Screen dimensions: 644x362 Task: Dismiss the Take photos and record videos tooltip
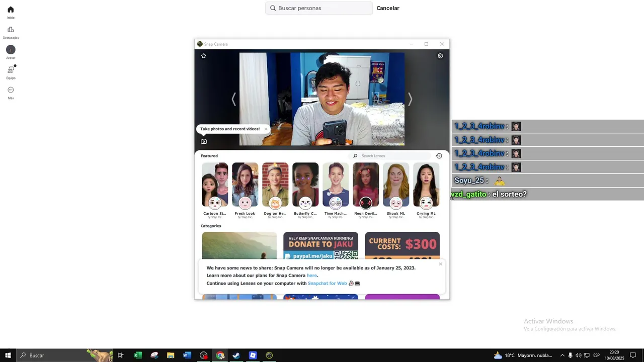point(266,129)
